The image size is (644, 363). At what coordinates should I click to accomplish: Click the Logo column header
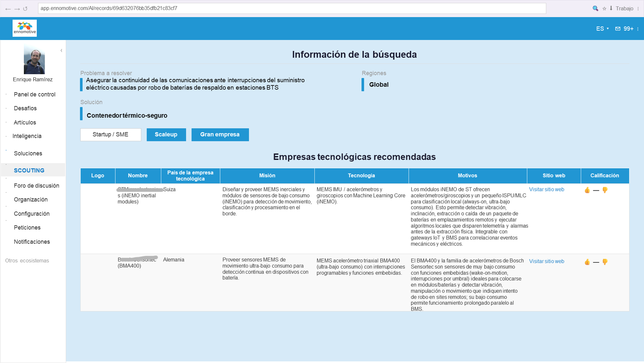pos(97,176)
